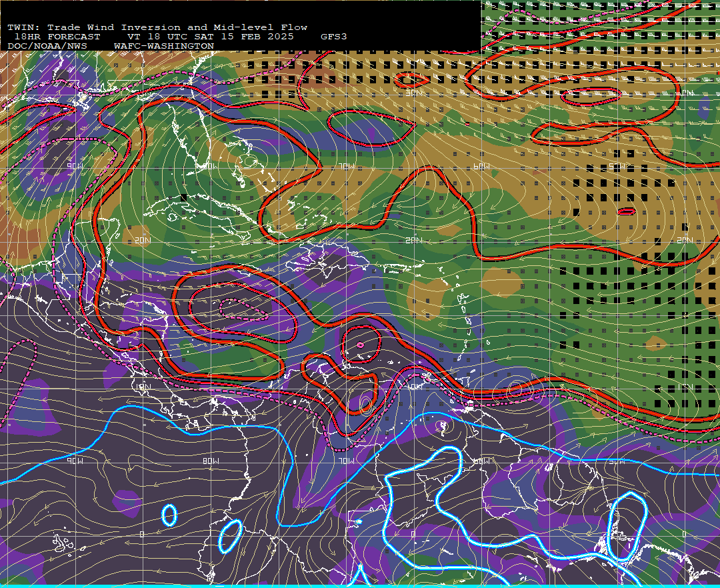Click the 20N label on the 85W line
The width and height of the screenshot is (720, 588).
143,240
